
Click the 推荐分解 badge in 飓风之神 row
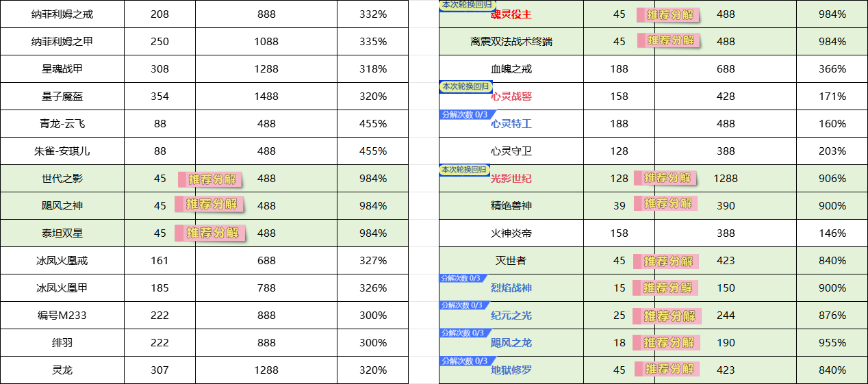point(209,204)
